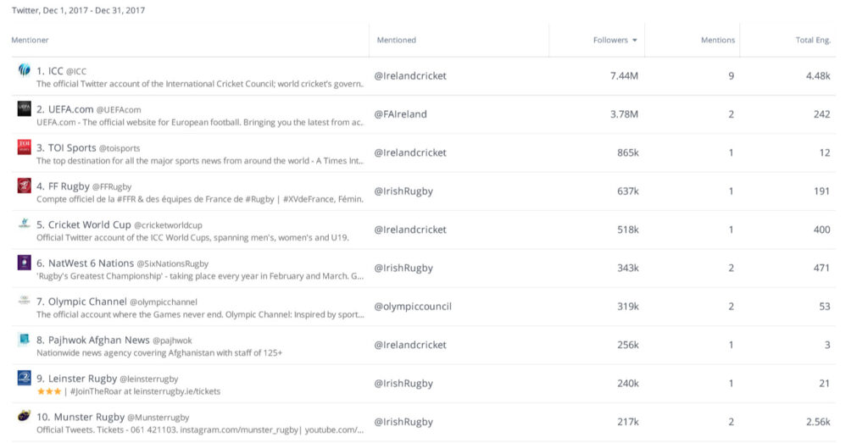Image resolution: width=868 pixels, height=443 pixels.
Task: Click the TOI Sports avatar icon
Action: tap(24, 147)
